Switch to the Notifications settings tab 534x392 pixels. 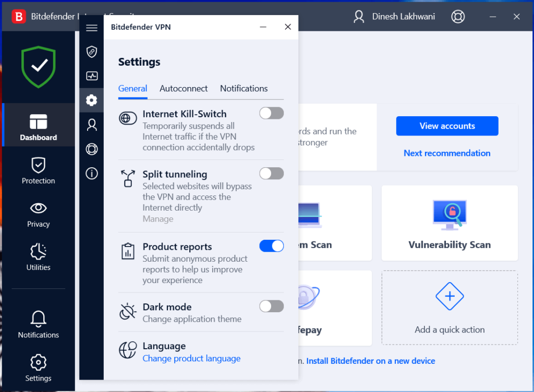pos(244,89)
